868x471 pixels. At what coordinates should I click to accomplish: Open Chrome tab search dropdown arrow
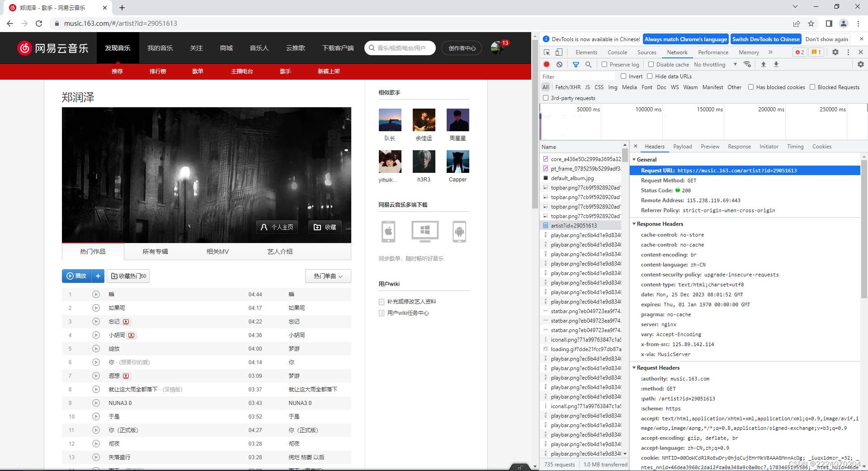point(795,7)
